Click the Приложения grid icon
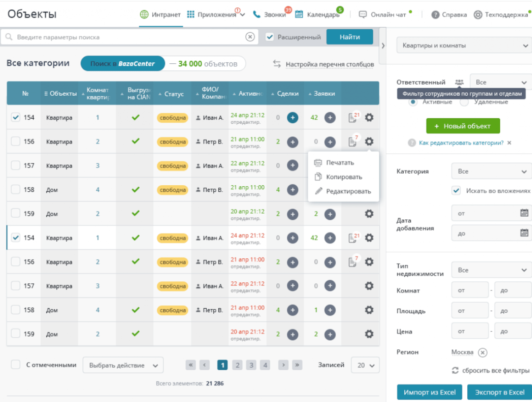Screen dimensions: 532x402 tap(191, 14)
